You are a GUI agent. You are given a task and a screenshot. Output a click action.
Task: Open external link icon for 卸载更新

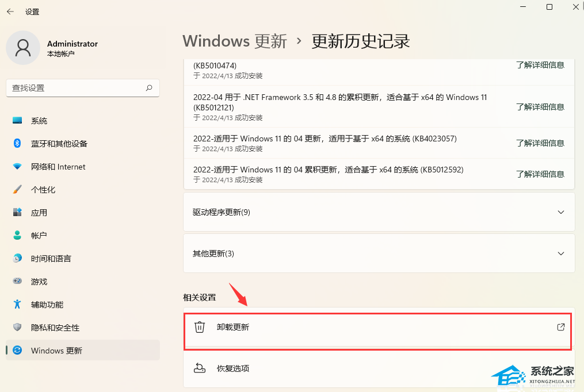pos(561,327)
